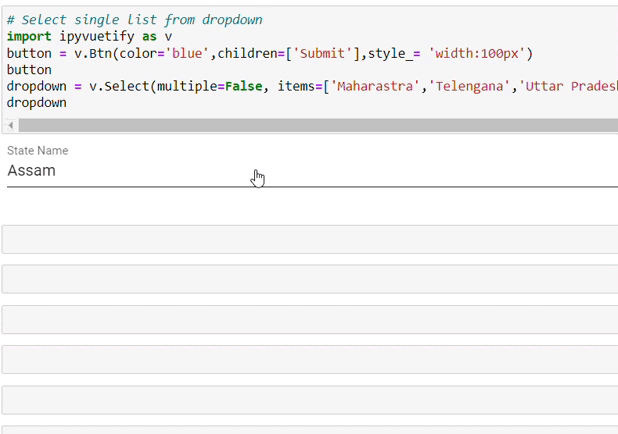Open the State Name dropdown showing Assam

click(x=312, y=171)
